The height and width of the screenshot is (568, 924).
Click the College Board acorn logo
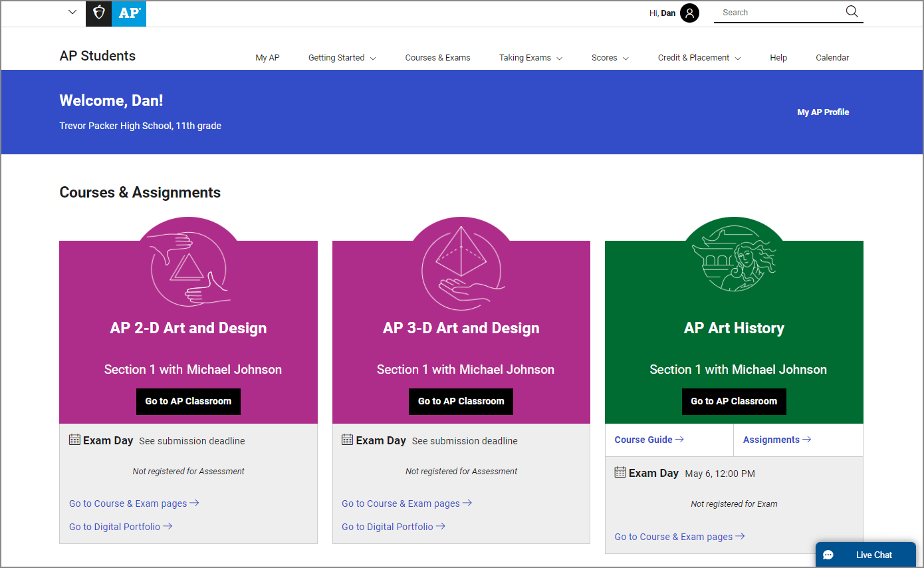tap(99, 13)
